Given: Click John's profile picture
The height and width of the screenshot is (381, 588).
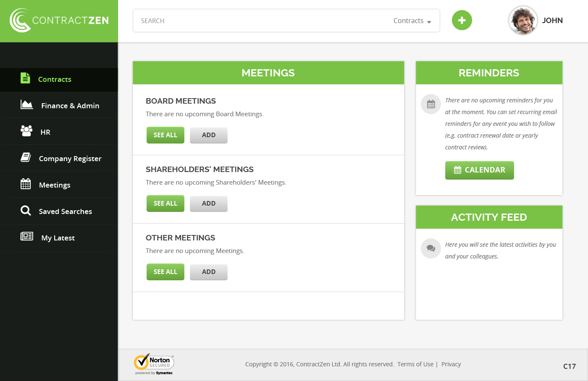Looking at the screenshot, I should (x=522, y=20).
